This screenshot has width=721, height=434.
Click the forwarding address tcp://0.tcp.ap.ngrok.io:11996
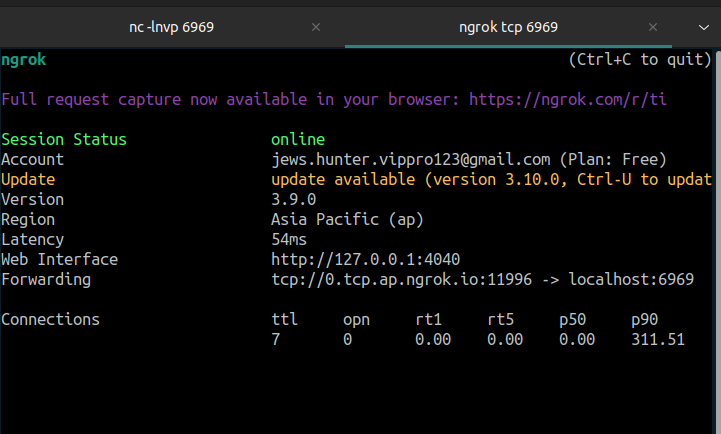[401, 280]
